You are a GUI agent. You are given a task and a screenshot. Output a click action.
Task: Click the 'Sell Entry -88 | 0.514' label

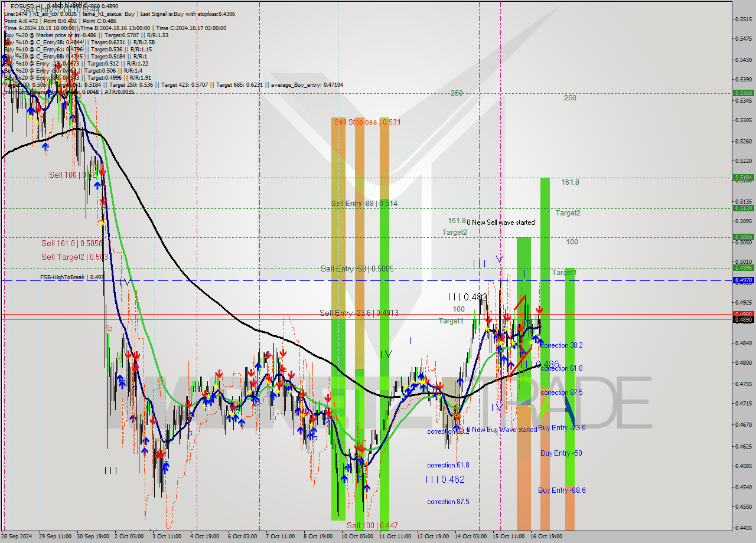click(x=364, y=204)
